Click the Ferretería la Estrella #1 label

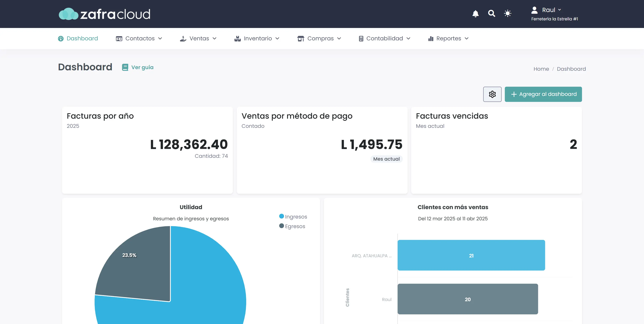[x=554, y=19]
